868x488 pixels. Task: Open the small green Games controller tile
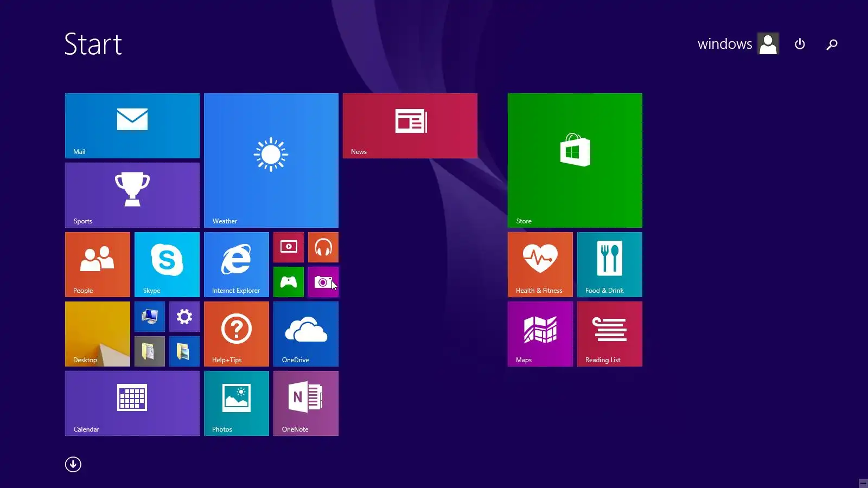[x=289, y=282]
